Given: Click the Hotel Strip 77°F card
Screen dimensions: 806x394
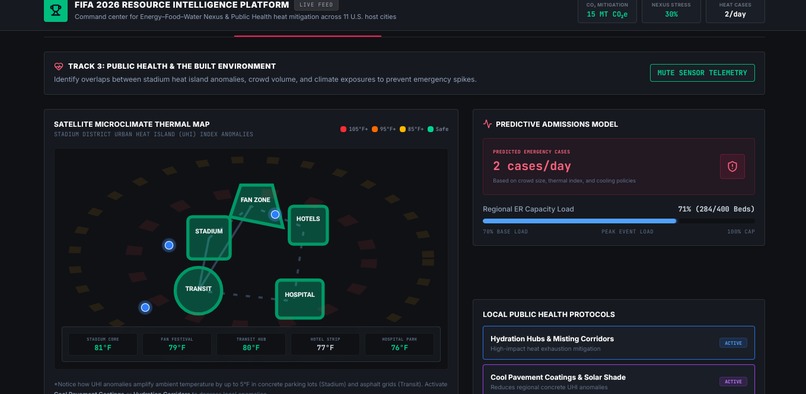Looking at the screenshot, I should (x=325, y=344).
